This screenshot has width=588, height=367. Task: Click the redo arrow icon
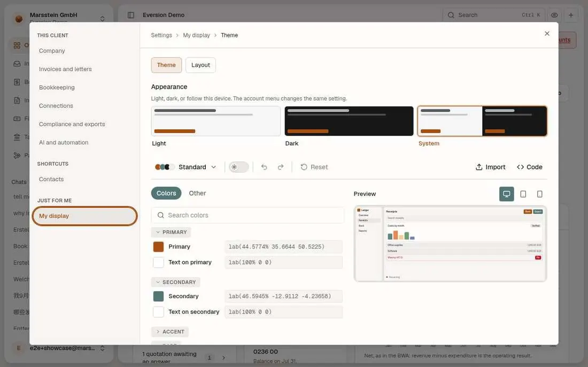(x=281, y=167)
